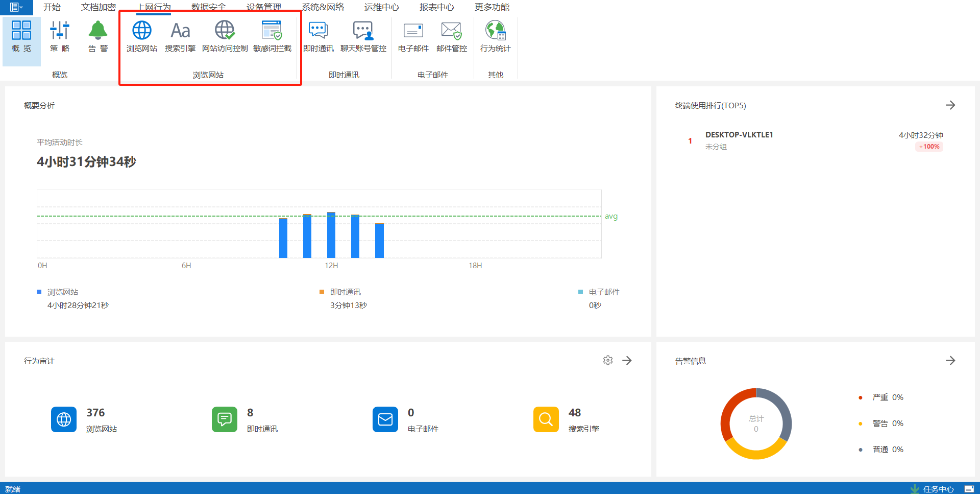Screen dimensions: 980x494
Task: Click the blue 电子邮件 audit tile icon
Action: click(385, 419)
